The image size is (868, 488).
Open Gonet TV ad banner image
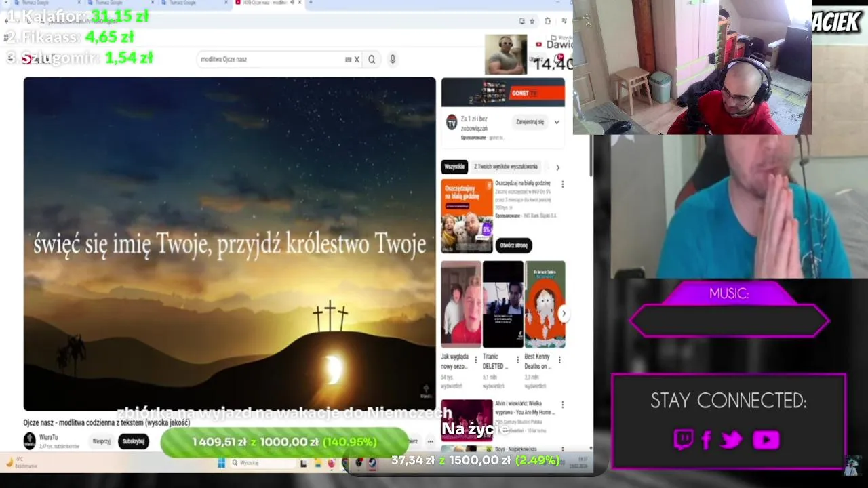point(502,92)
